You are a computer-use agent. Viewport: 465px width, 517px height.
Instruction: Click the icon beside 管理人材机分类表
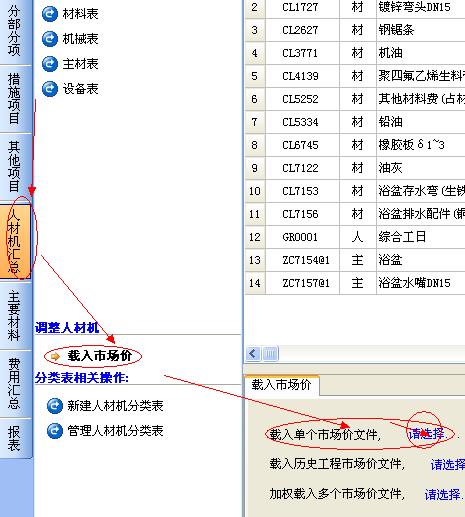coord(55,431)
